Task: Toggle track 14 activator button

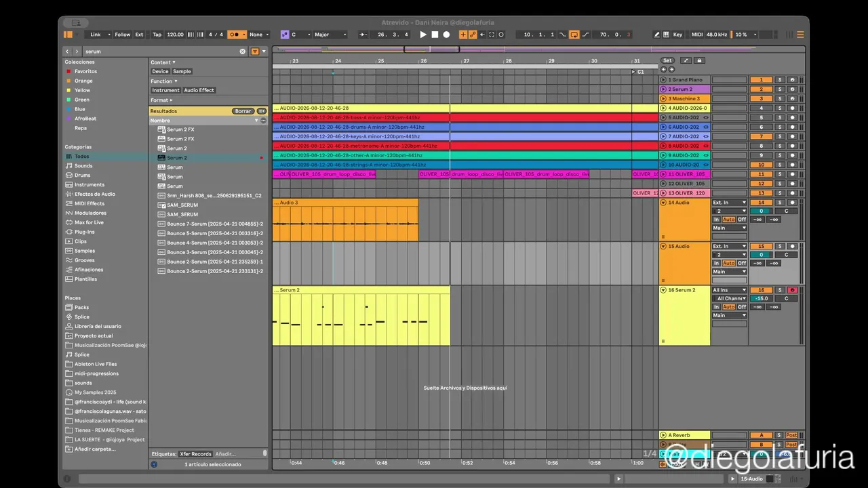Action: pyautogui.click(x=762, y=203)
